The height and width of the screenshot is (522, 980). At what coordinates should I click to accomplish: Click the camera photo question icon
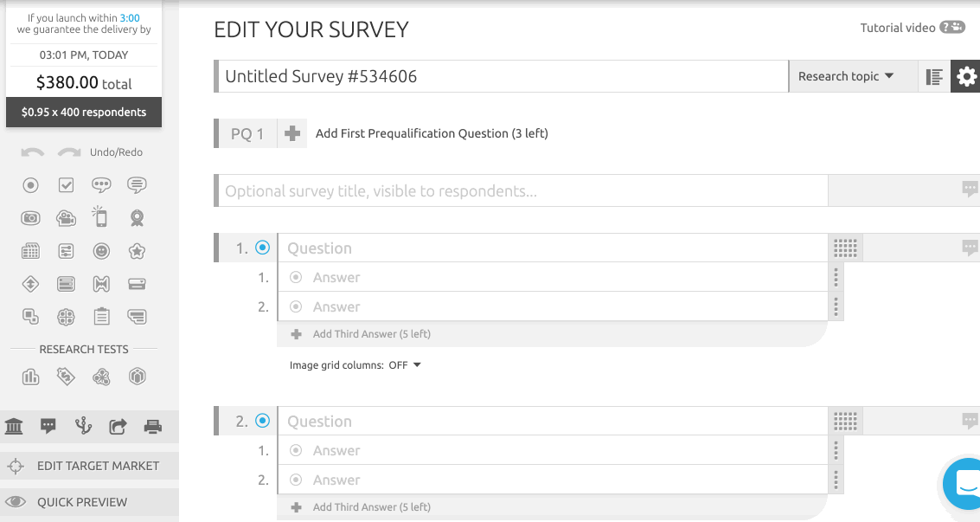point(30,218)
